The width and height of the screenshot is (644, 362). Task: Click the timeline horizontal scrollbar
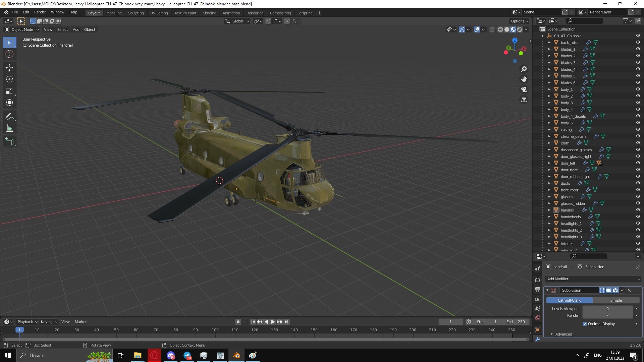(x=266, y=339)
